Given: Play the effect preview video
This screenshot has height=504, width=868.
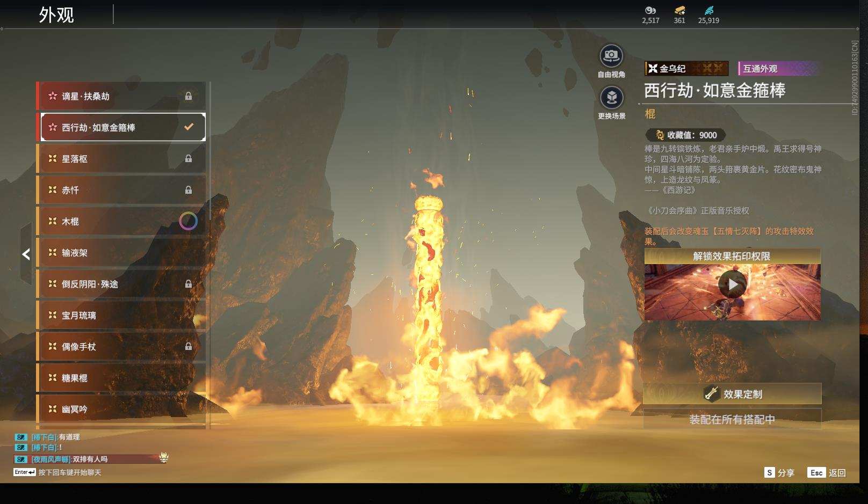Looking at the screenshot, I should click(733, 284).
